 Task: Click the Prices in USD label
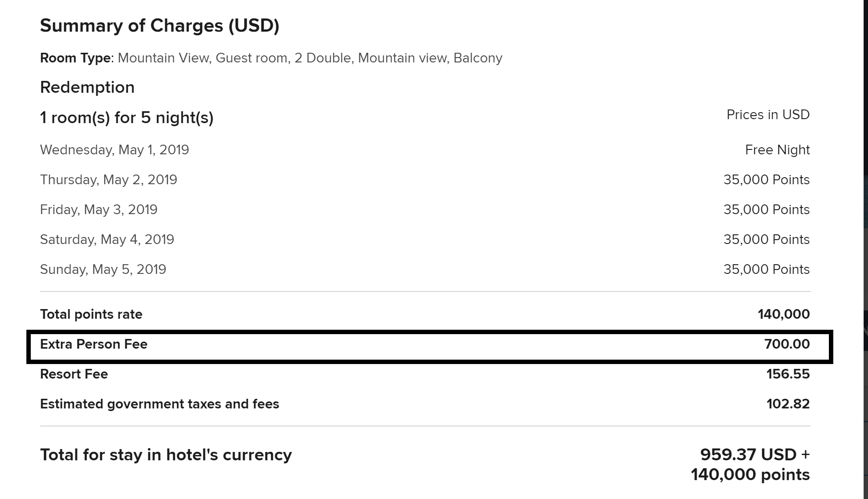click(x=767, y=115)
